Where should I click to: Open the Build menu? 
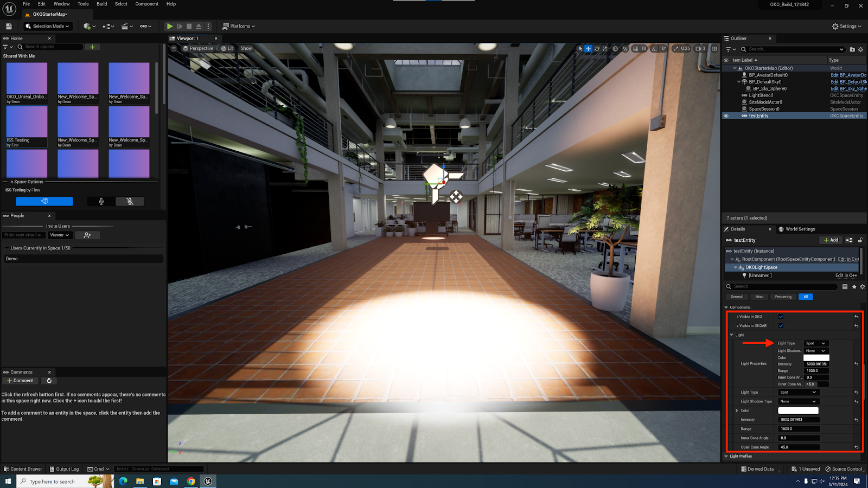coord(101,4)
